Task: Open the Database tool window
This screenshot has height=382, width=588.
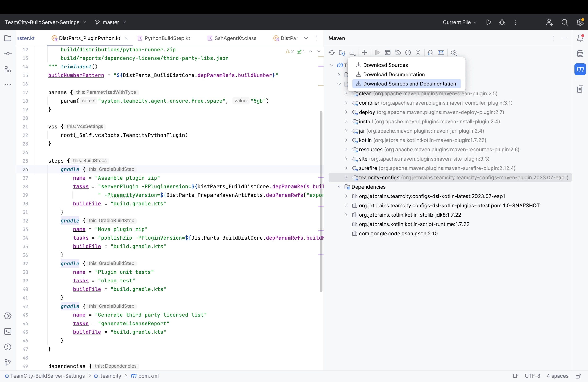Action: click(580, 54)
